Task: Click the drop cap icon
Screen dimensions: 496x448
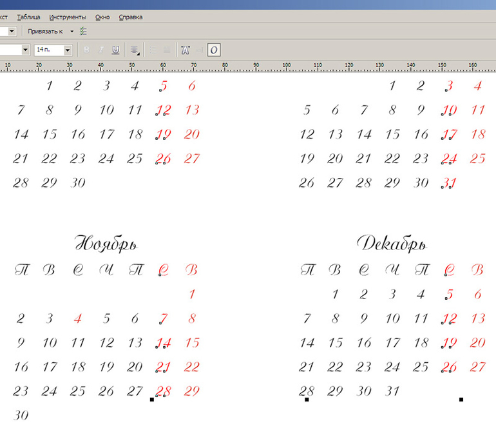Action: click(167, 50)
